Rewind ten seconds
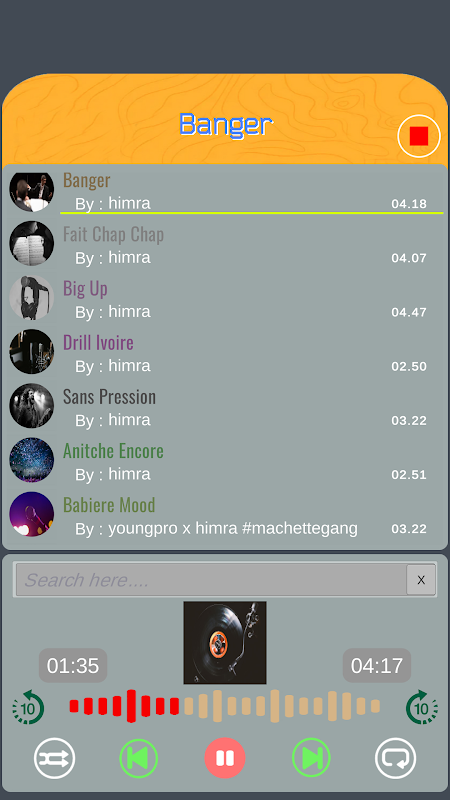The width and height of the screenshot is (450, 800). point(29,707)
